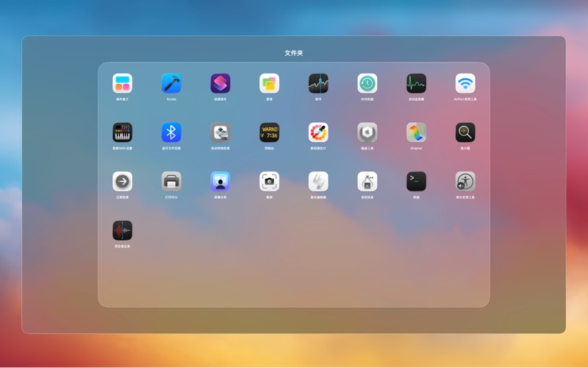Screen dimensions: 588x368
Task: Open VoiceOver Utility accessibility icon
Action: [x=465, y=181]
